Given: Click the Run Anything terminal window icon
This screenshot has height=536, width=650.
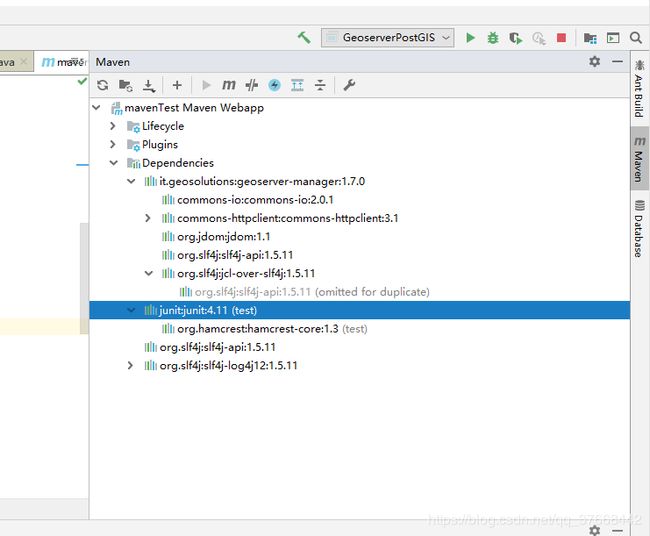Looking at the screenshot, I should click(x=613, y=38).
